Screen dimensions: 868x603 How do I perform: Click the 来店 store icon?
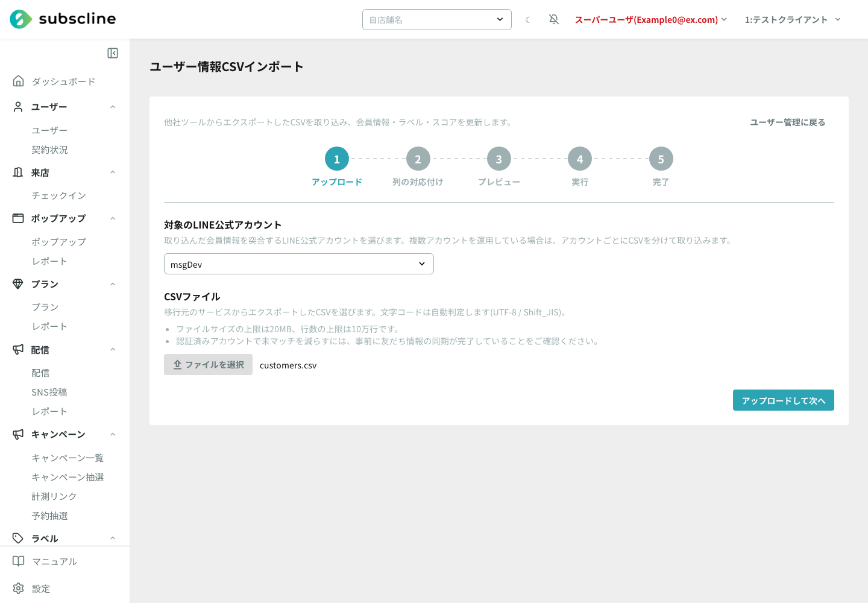18,172
